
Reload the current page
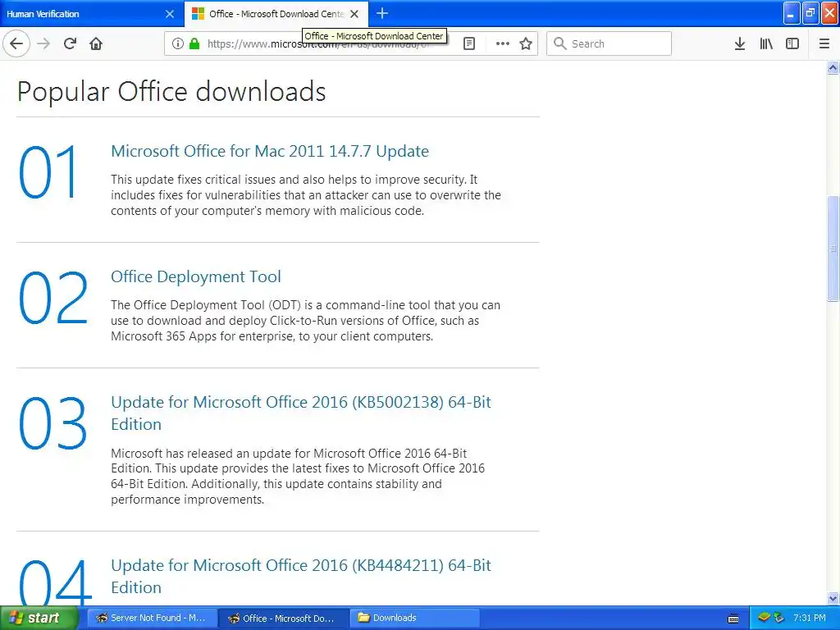coord(71,43)
